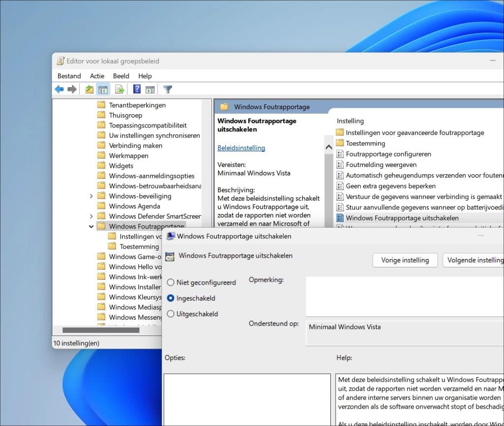Screen dimensions: 504x426
Task: Select Windows Foutrapportage uitschakelen in the settings list
Action: click(x=402, y=218)
